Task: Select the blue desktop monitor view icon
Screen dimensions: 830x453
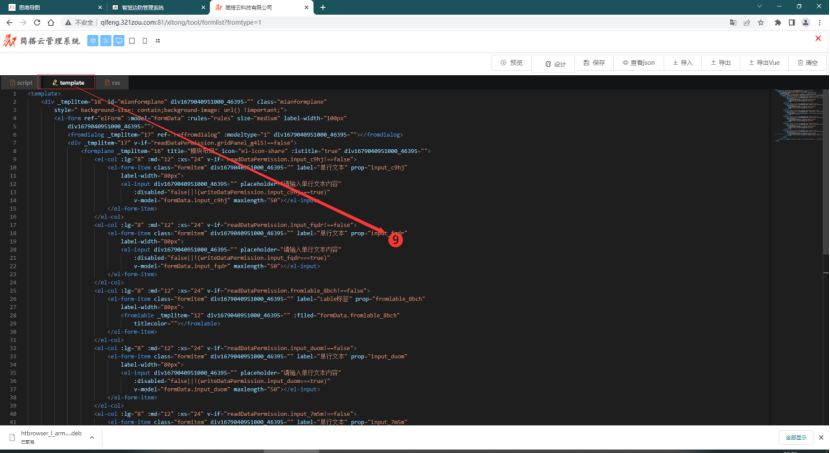Action: [x=118, y=41]
